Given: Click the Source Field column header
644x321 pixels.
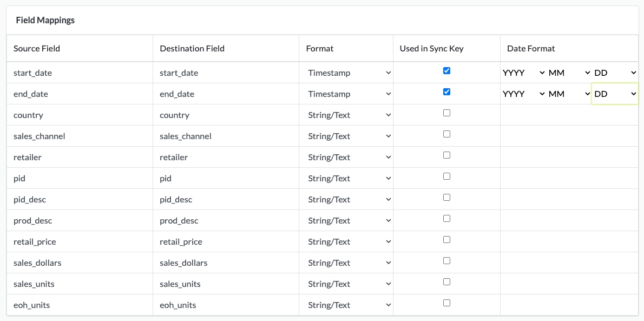Looking at the screenshot, I should [x=37, y=48].
